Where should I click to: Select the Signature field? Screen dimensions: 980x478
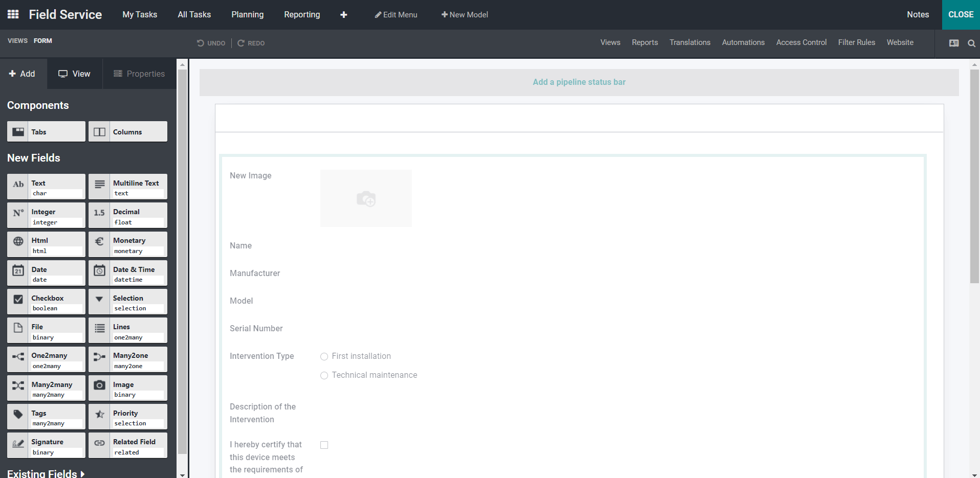(46, 446)
